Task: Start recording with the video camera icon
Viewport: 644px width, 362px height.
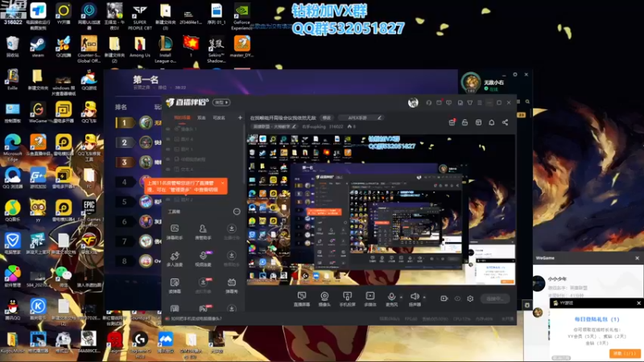Action: pos(444,298)
